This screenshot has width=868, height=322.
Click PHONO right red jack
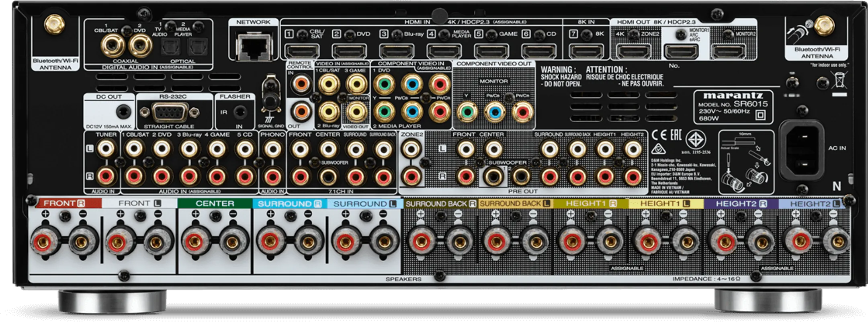272,176
